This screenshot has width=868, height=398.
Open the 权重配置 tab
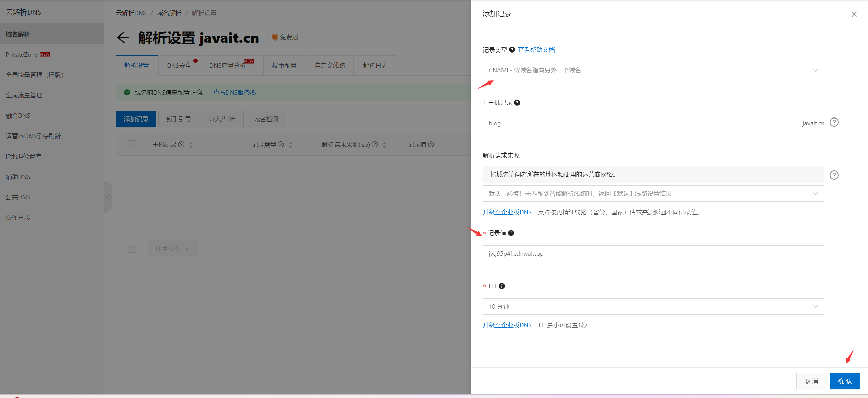[284, 65]
